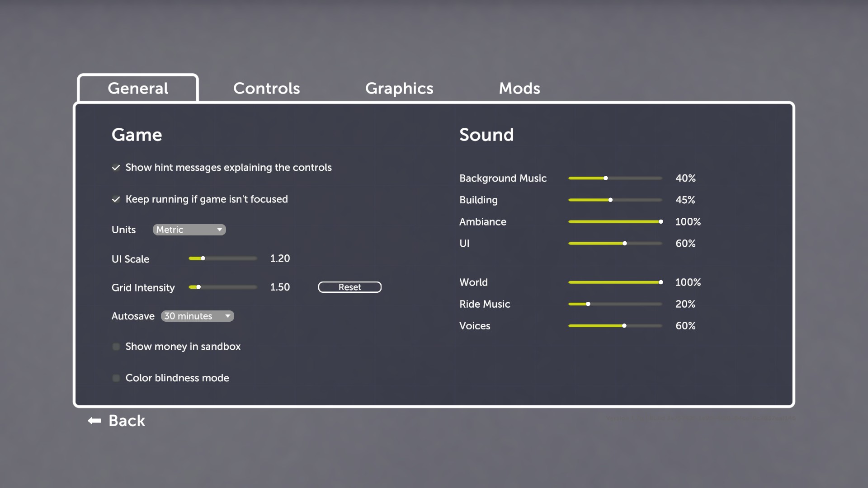Go to the Mods tab
Screen dimensions: 868x488
(519, 88)
